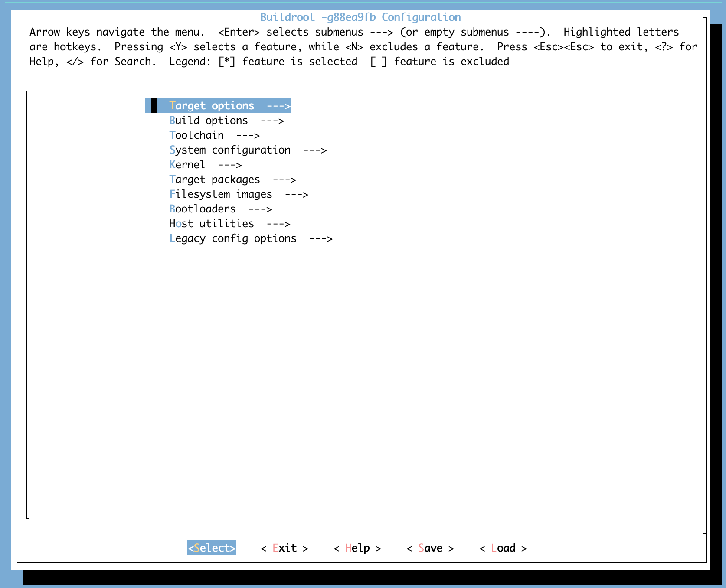Click the Help button
726x588 pixels.
click(357, 548)
